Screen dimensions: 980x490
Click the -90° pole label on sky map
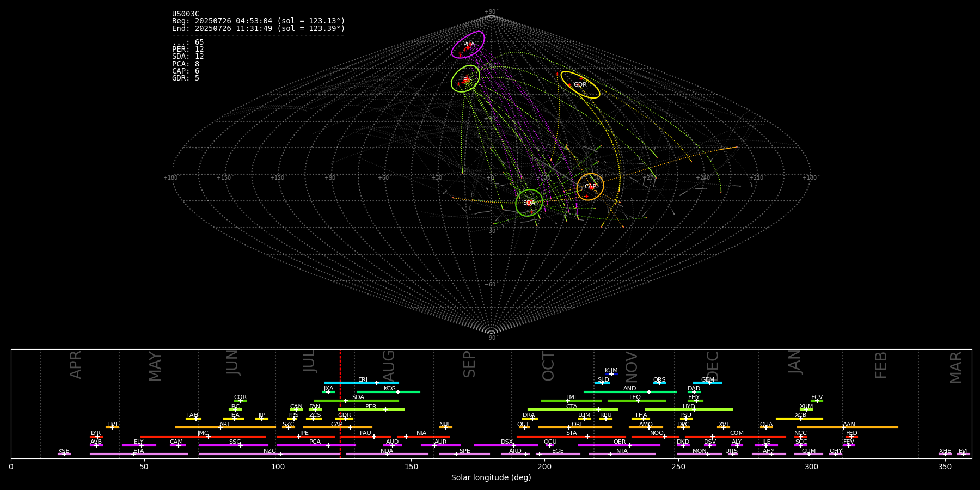[x=491, y=338]
